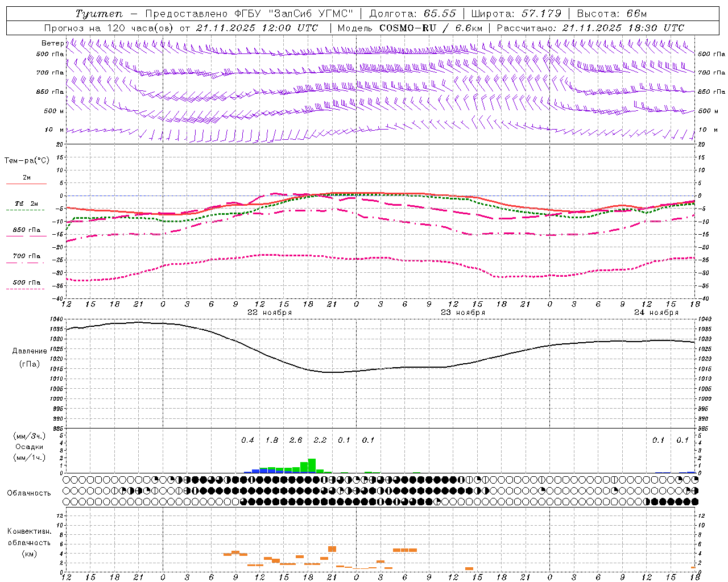Click pink dotted line sample under legend '500 гПа'
Screen dimensions: 728x582
(x=26, y=289)
